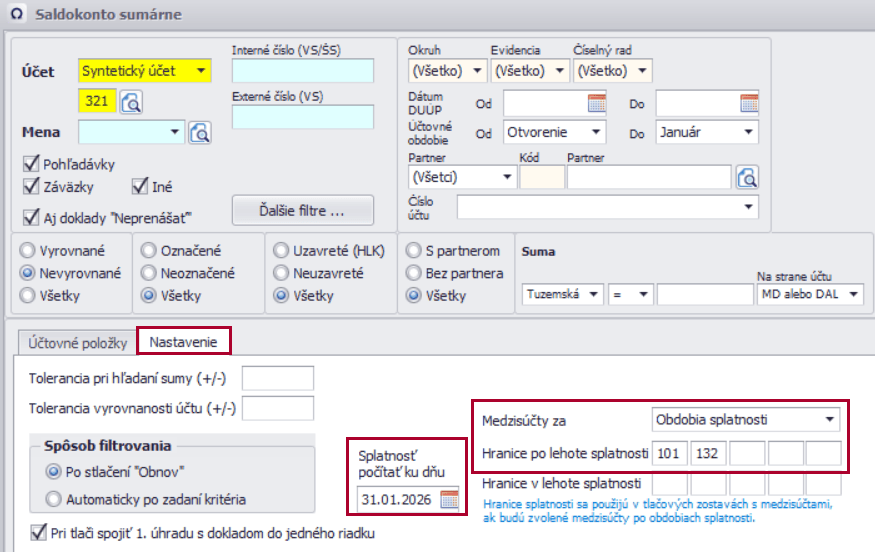Select Automaticky po zadaní kritéria option
This screenshot has width=875, height=552.
[53, 499]
